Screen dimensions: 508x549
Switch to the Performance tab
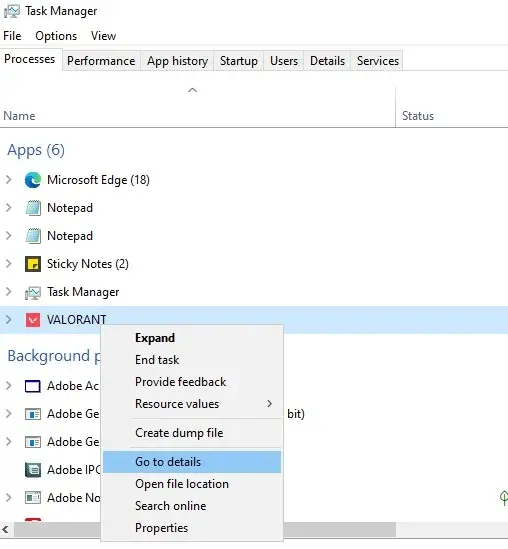[x=101, y=61]
